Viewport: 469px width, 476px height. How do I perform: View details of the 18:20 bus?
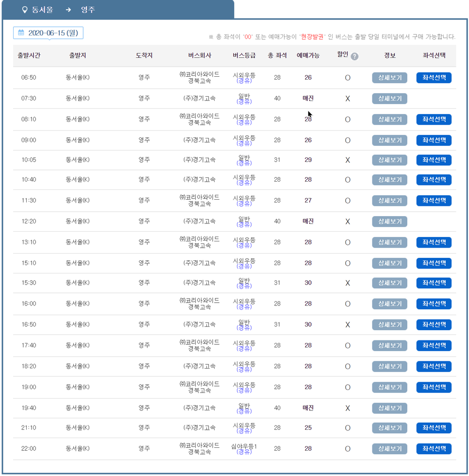(389, 366)
